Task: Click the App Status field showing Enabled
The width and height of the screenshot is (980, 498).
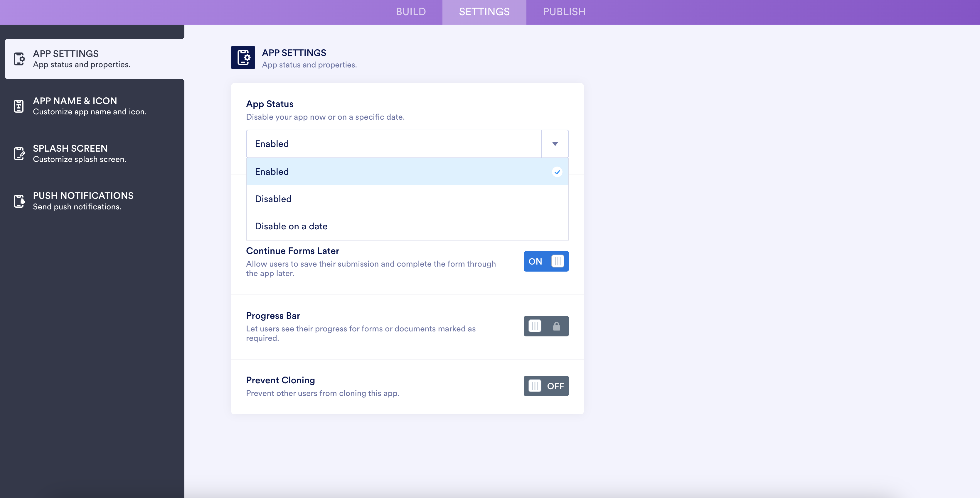Action: (393, 144)
